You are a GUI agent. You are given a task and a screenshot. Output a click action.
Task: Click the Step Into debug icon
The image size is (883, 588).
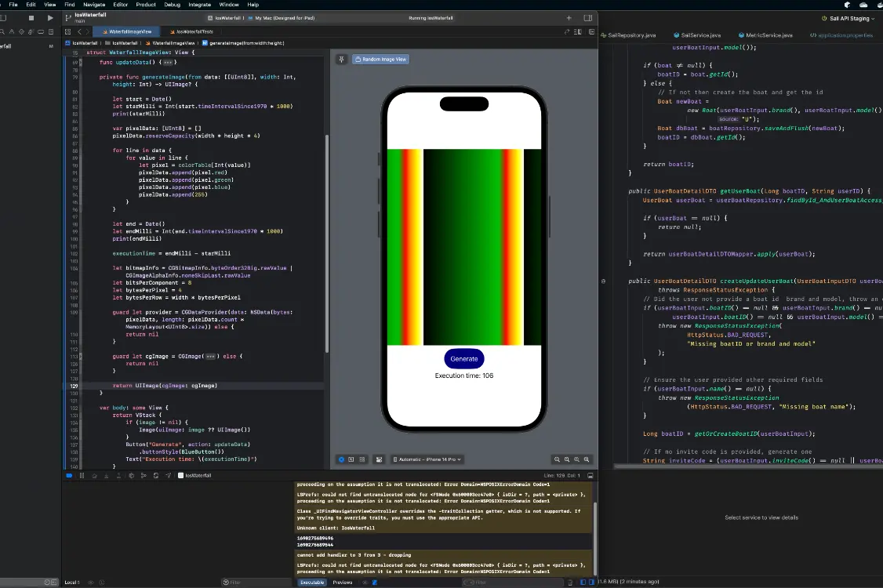tap(107, 475)
